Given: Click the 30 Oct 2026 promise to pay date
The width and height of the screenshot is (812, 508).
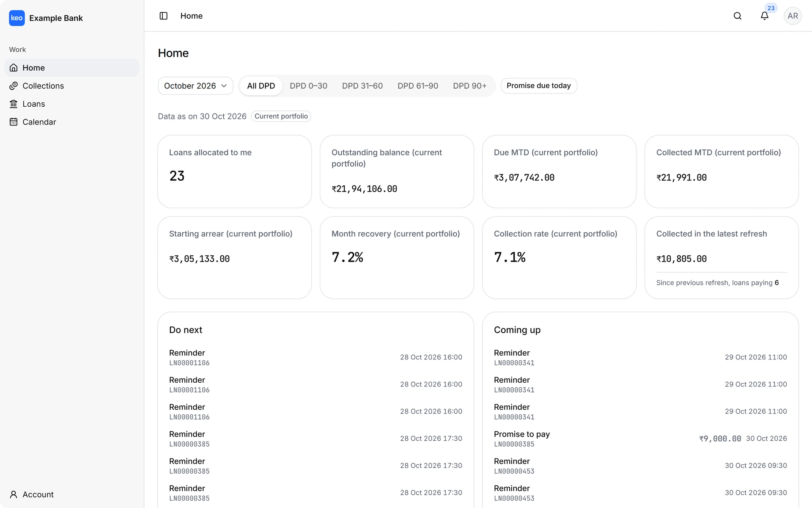Looking at the screenshot, I should tap(766, 439).
